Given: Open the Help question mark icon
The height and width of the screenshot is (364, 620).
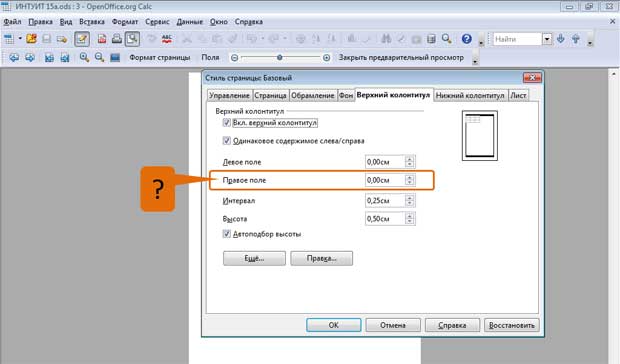Looking at the screenshot, I should (x=467, y=39).
